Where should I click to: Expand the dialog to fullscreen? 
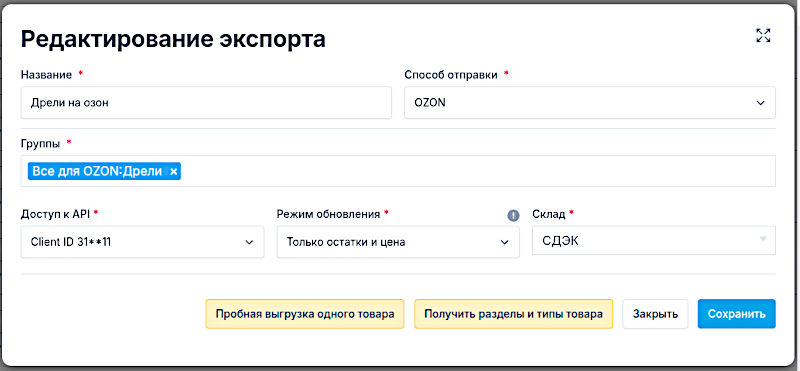[763, 36]
